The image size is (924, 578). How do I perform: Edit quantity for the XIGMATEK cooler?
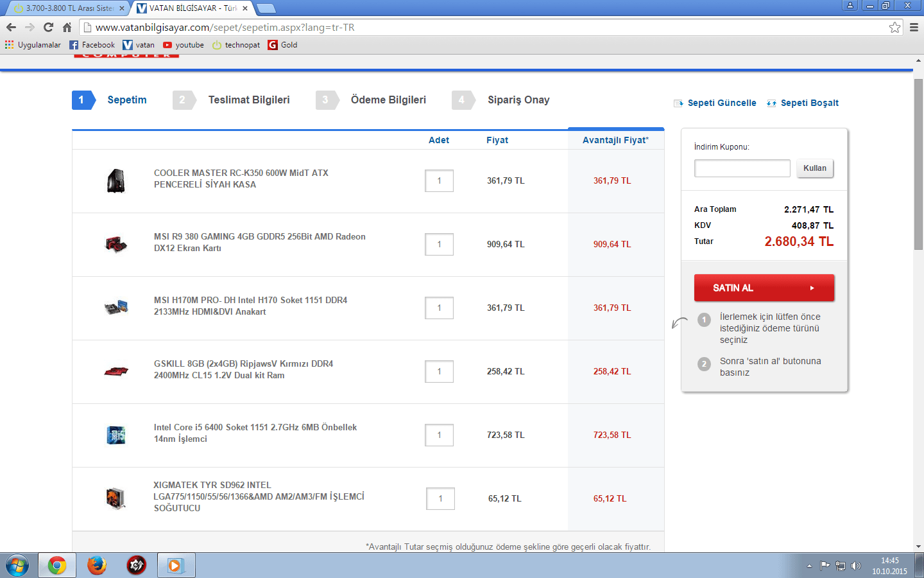[440, 498]
